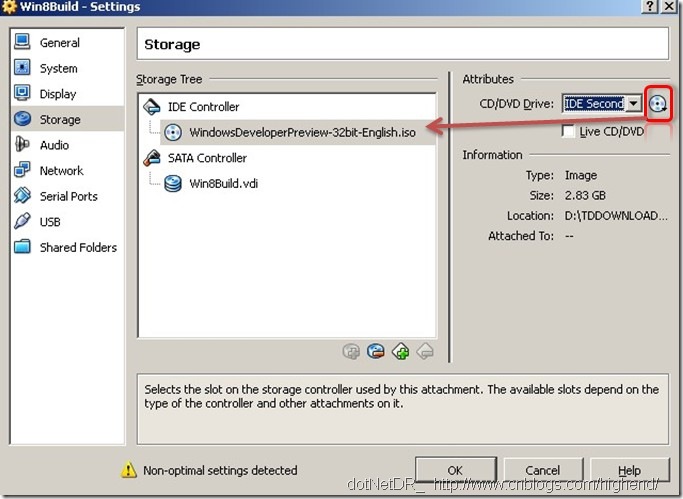683x499 pixels.
Task: Click the hard disk icon beside Win8Build.vdi
Action: pos(173,183)
